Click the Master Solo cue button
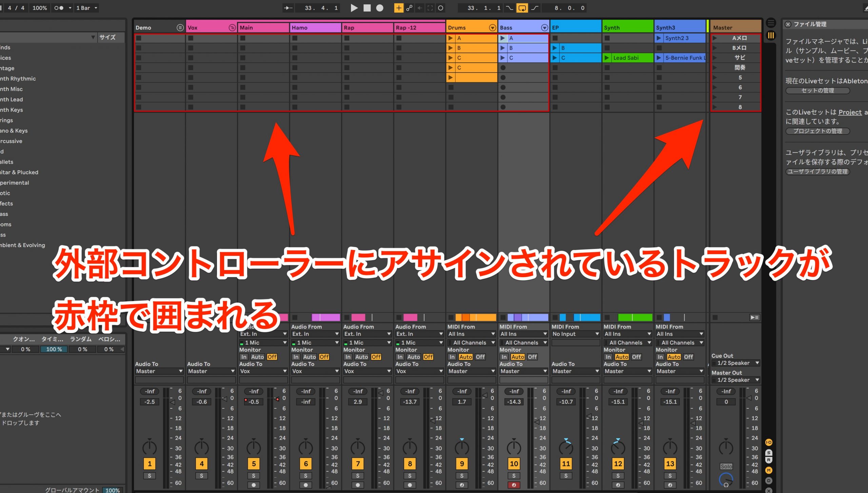This screenshot has height=493, width=868. pyautogui.click(x=726, y=467)
